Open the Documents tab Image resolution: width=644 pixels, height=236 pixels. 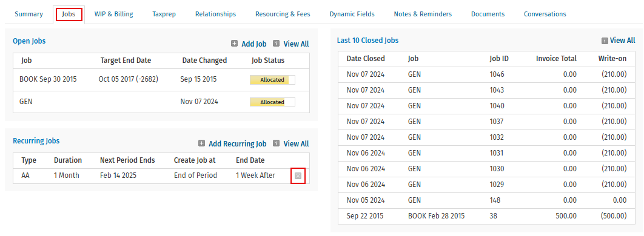coord(488,15)
